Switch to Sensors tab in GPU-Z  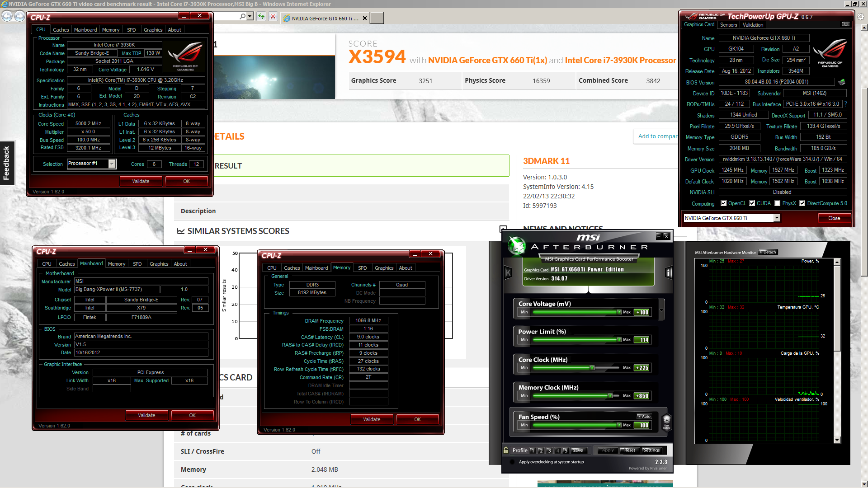coord(728,25)
